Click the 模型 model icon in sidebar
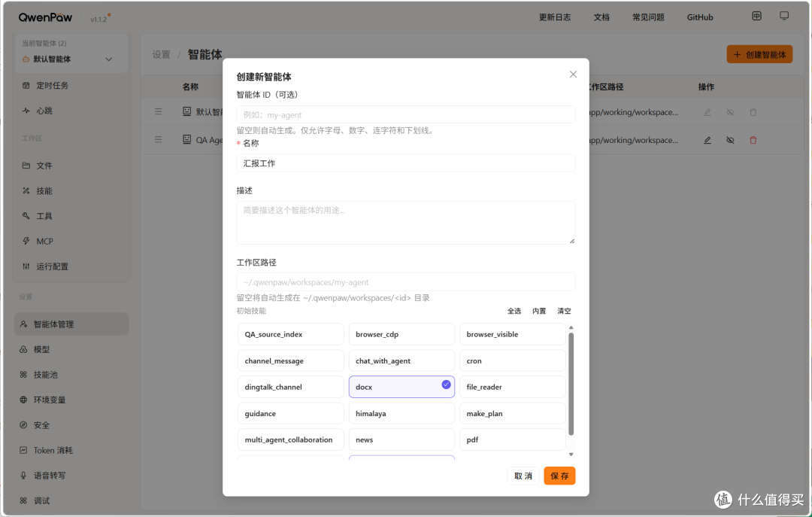The image size is (812, 517). (x=23, y=349)
